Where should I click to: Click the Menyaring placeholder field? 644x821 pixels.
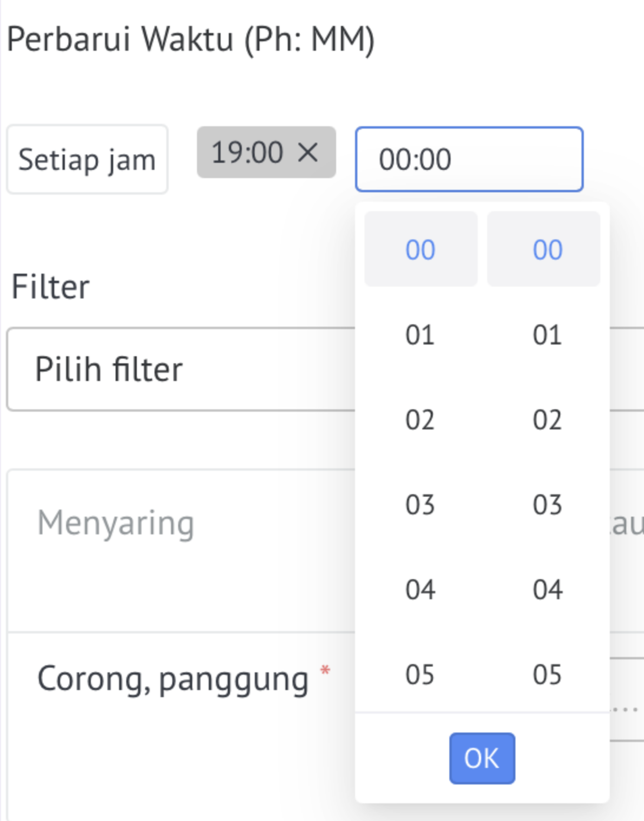pyautogui.click(x=116, y=523)
